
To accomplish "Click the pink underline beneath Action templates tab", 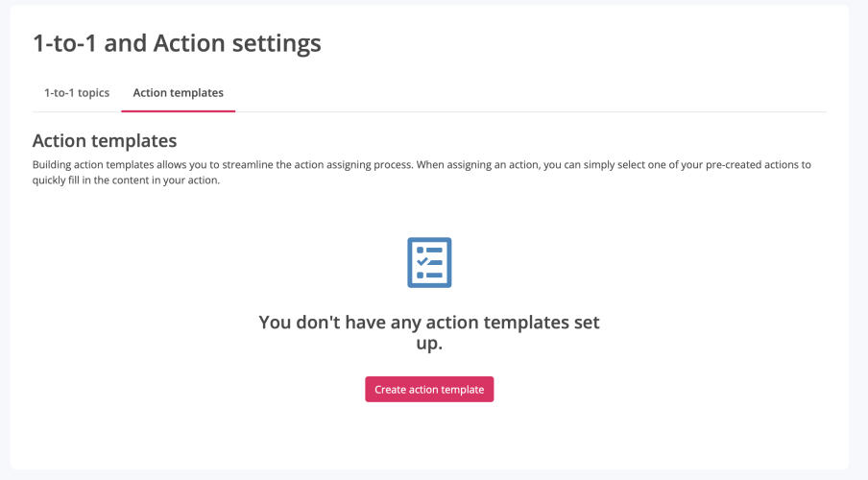I will pyautogui.click(x=178, y=110).
